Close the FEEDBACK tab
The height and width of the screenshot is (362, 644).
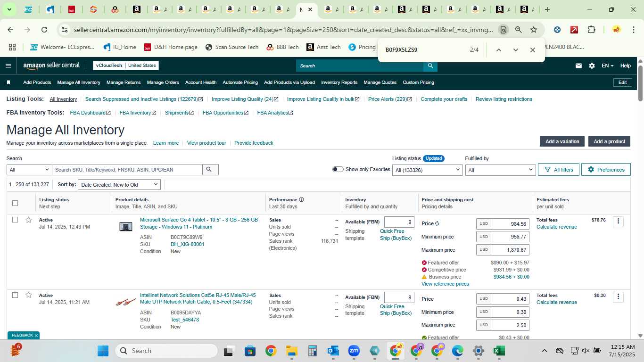[x=36, y=336]
